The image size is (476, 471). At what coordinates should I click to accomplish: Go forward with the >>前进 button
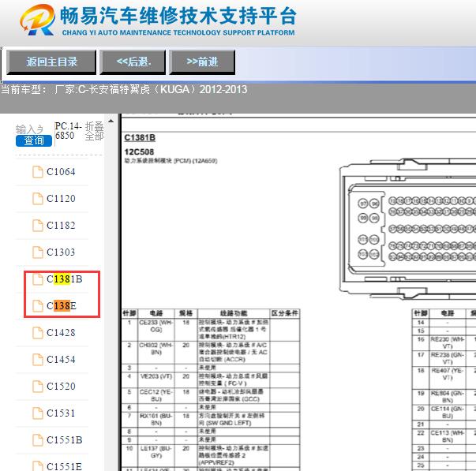[202, 62]
